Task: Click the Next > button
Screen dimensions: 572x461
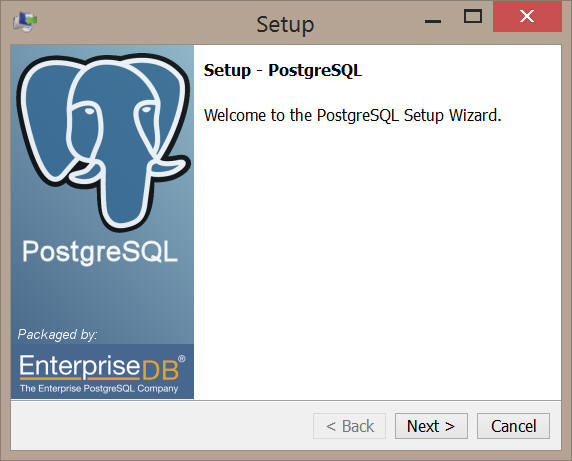Action: (x=431, y=426)
